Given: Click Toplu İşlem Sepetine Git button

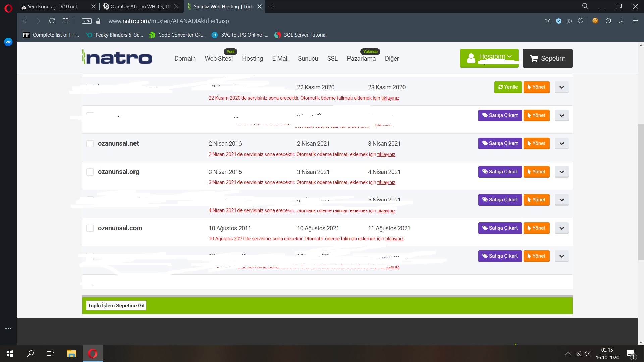Looking at the screenshot, I should point(116,306).
